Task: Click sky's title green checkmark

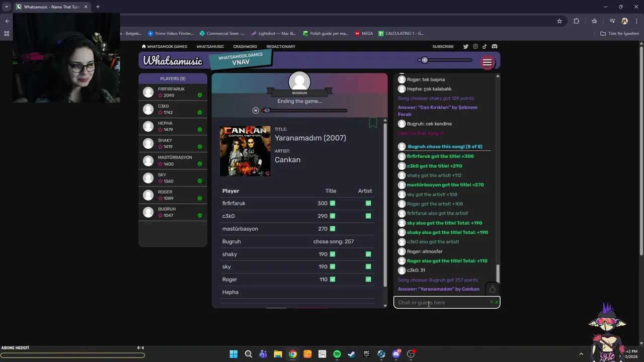Action: coord(333,266)
